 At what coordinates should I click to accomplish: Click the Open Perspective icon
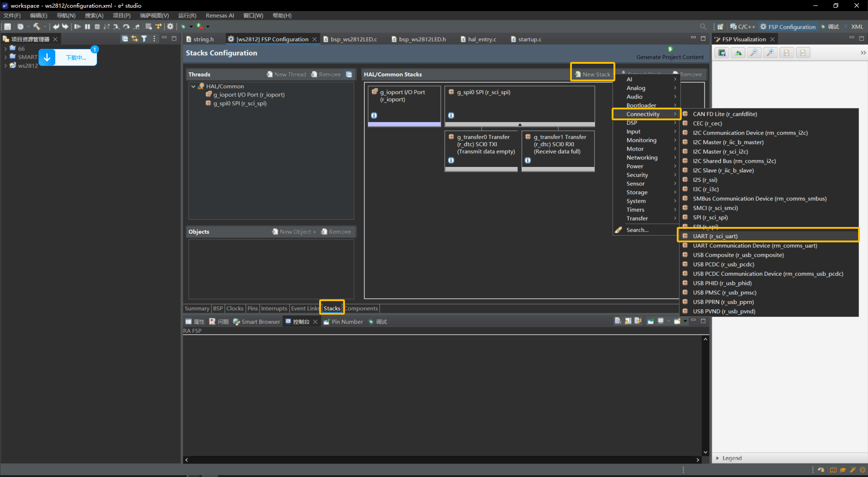[720, 27]
